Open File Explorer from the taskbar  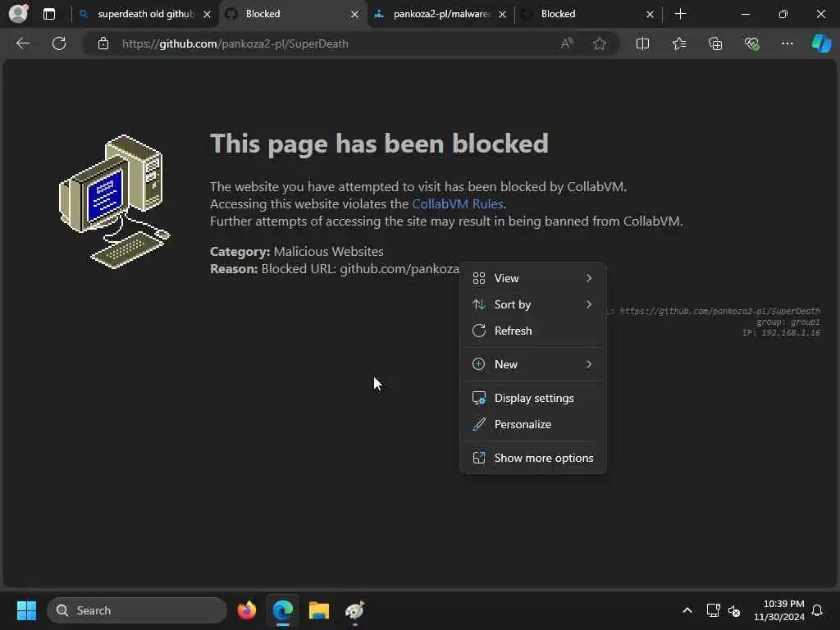(x=319, y=610)
